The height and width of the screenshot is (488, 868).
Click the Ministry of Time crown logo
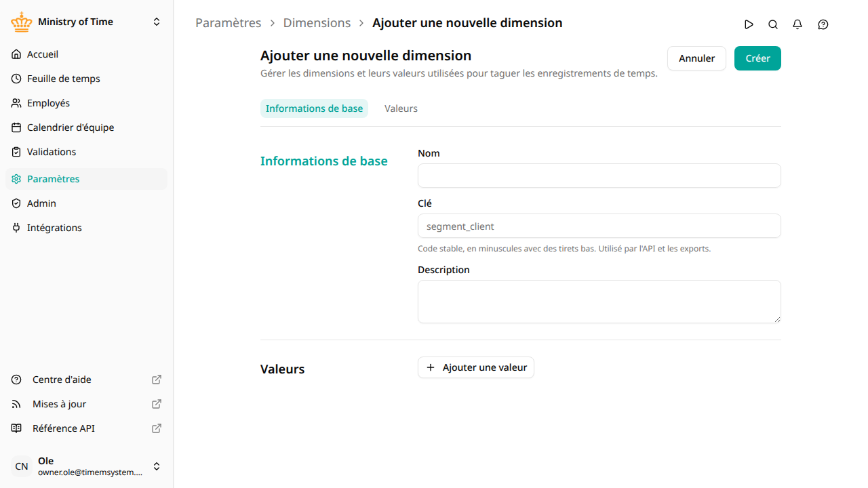(x=22, y=22)
